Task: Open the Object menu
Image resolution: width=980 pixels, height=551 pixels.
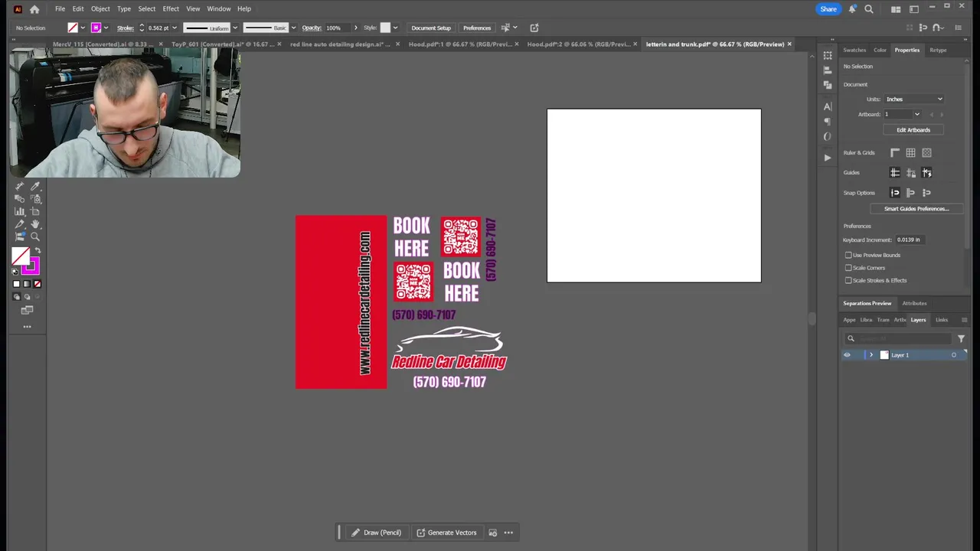Action: coord(100,9)
